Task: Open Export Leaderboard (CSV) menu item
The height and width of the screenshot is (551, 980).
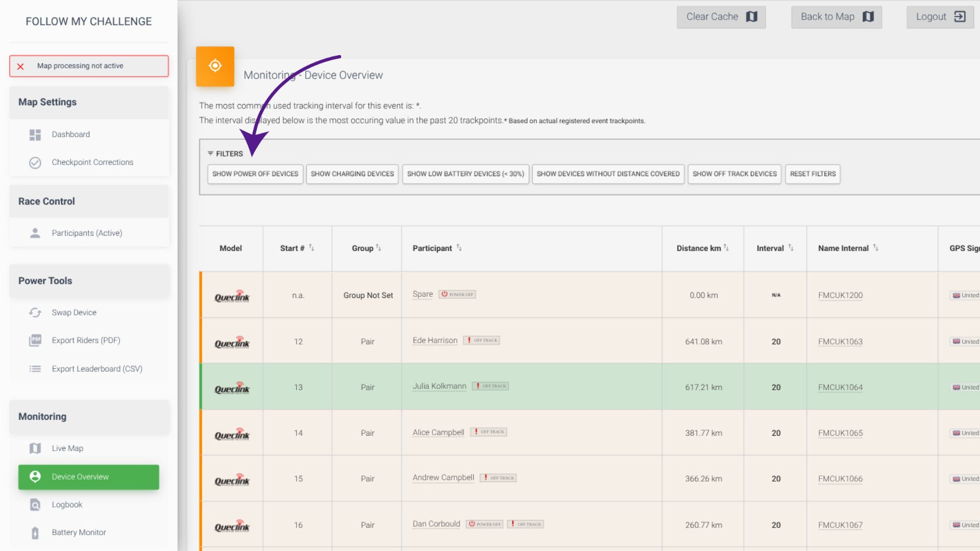Action: click(97, 369)
